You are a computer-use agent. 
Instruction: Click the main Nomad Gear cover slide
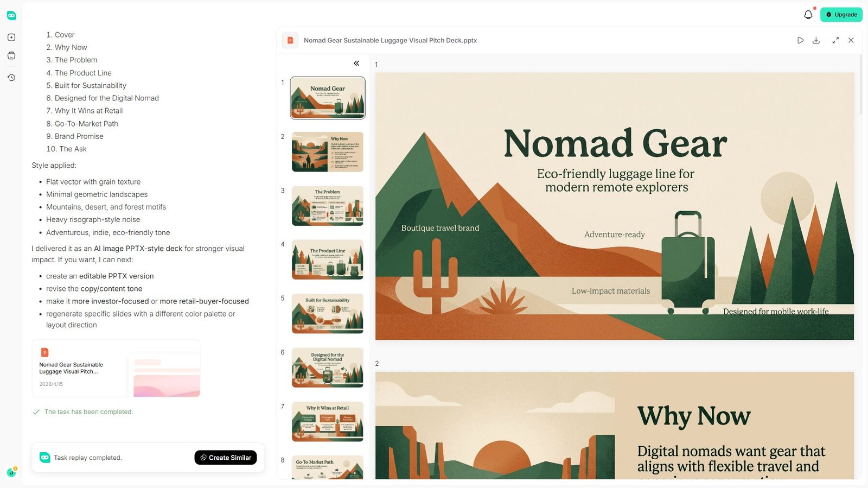tap(615, 206)
